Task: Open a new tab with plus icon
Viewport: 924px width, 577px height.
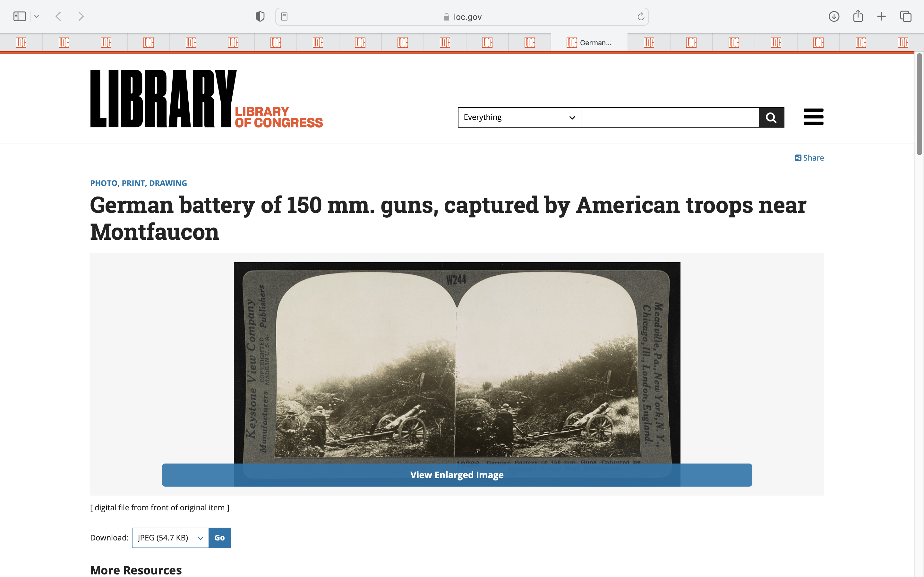Action: 881,16
